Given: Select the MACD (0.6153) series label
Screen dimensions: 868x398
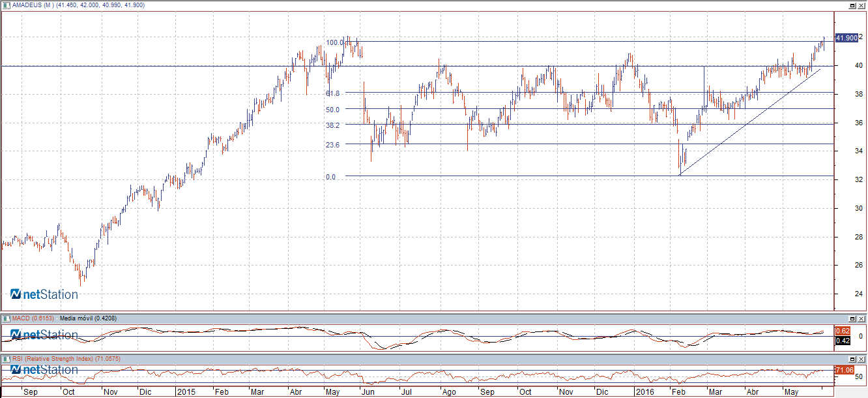Looking at the screenshot, I should pyautogui.click(x=33, y=318).
